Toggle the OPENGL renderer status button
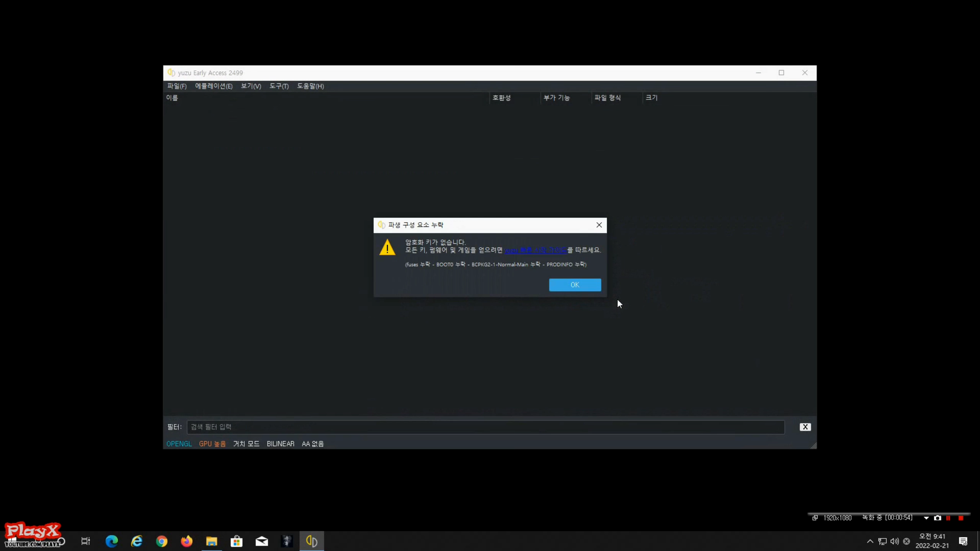980x551 pixels. [179, 443]
